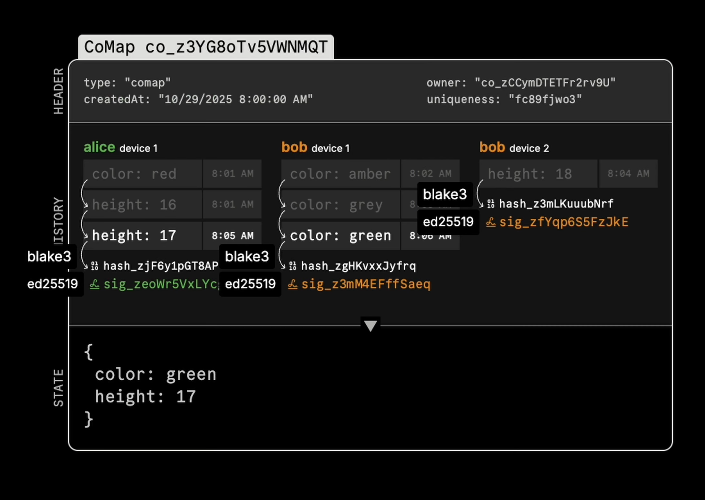Click the orange sig_zfYqp6S5FzJkE signature
The image size is (705, 500).
pyautogui.click(x=564, y=222)
